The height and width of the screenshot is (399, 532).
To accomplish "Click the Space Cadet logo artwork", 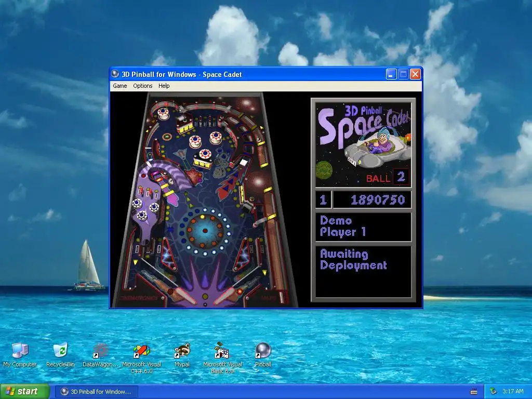I will tap(363, 145).
